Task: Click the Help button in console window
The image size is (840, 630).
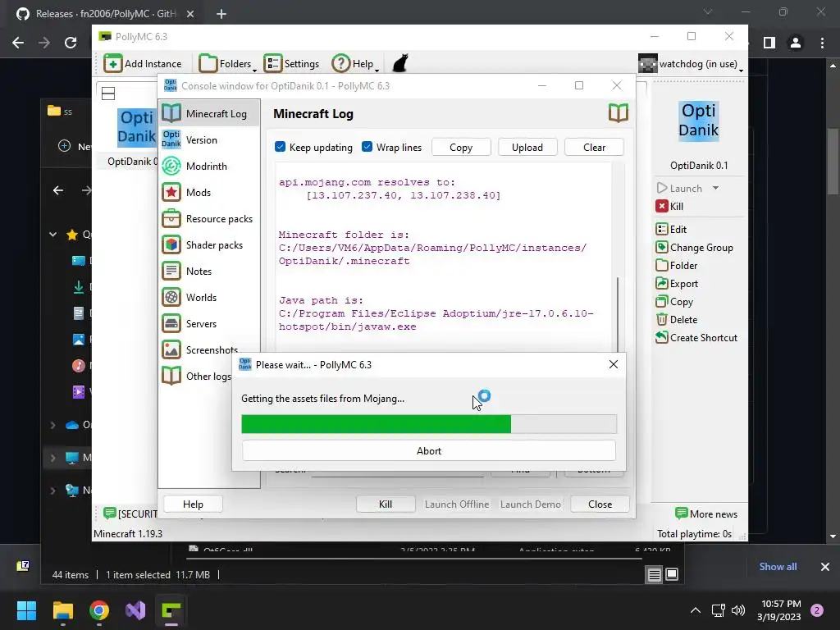Action: [x=193, y=504]
